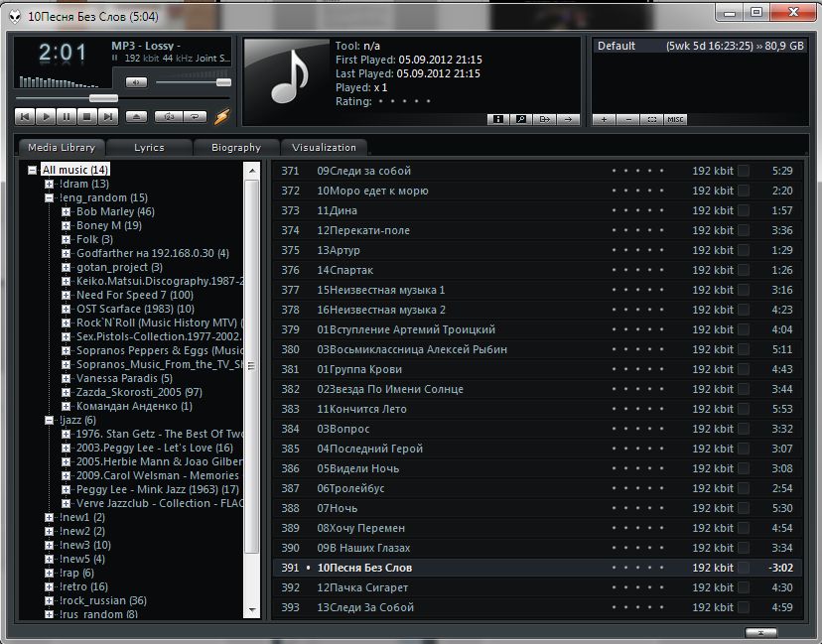Click the tree scrollbar up arrow
This screenshot has height=644, width=822.
pyautogui.click(x=252, y=171)
